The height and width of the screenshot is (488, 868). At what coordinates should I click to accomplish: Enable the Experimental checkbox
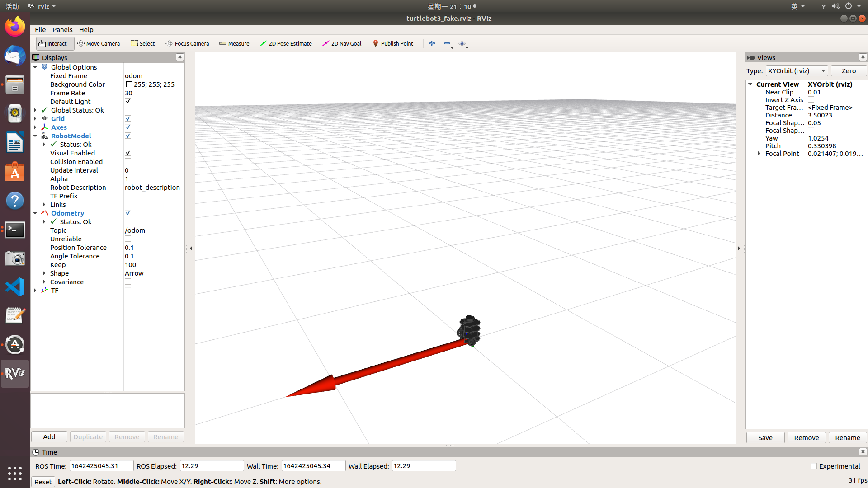point(814,466)
